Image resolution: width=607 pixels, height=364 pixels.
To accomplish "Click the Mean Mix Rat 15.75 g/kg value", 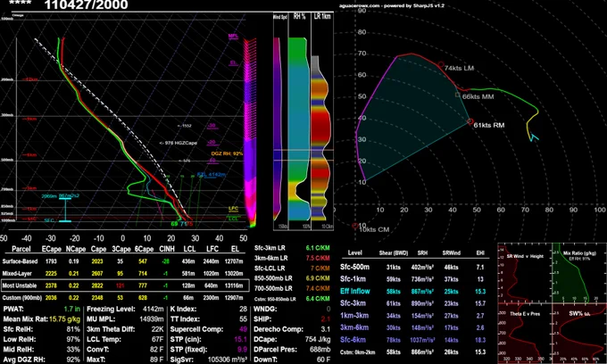I will pos(64,319).
